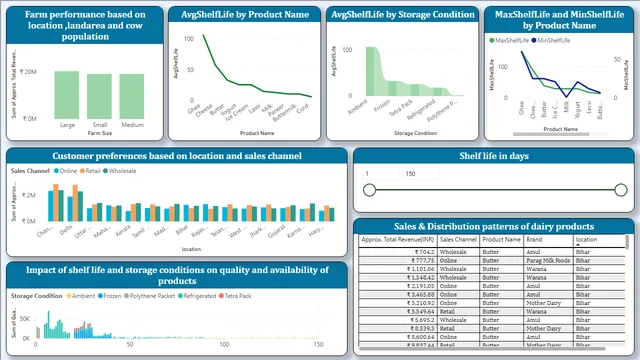The height and width of the screenshot is (360, 640).
Task: Toggle the MinShelfLife legend entry
Action: click(x=551, y=40)
